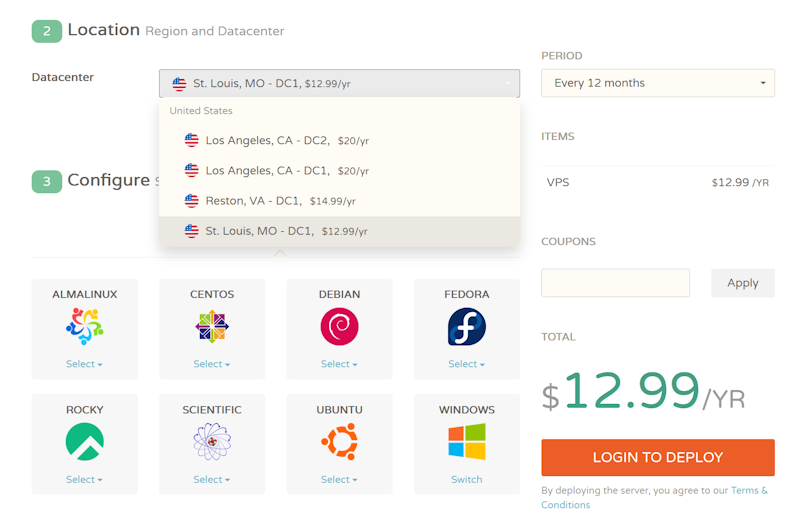Image resolution: width=800 pixels, height=514 pixels.
Task: Pick Los Angeles, CA - DC1 option
Action: pyautogui.click(x=286, y=171)
